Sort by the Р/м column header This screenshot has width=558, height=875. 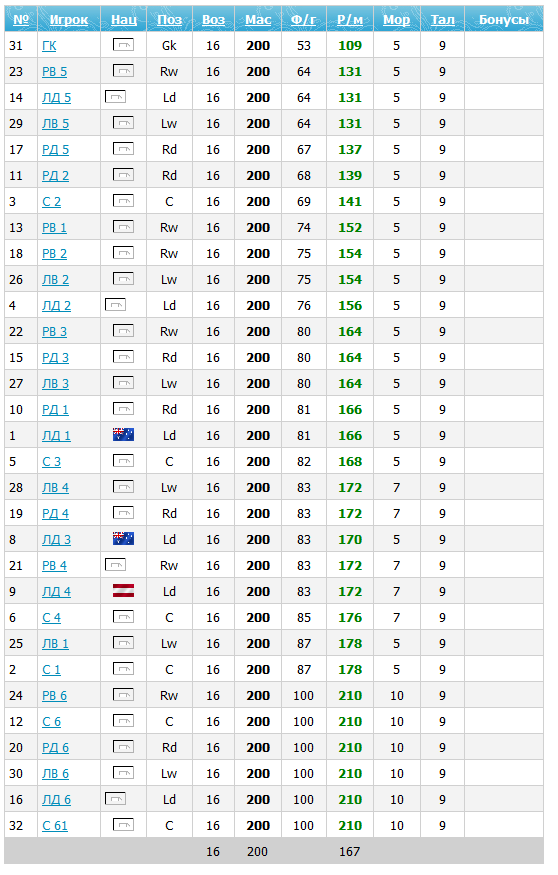[350, 20]
